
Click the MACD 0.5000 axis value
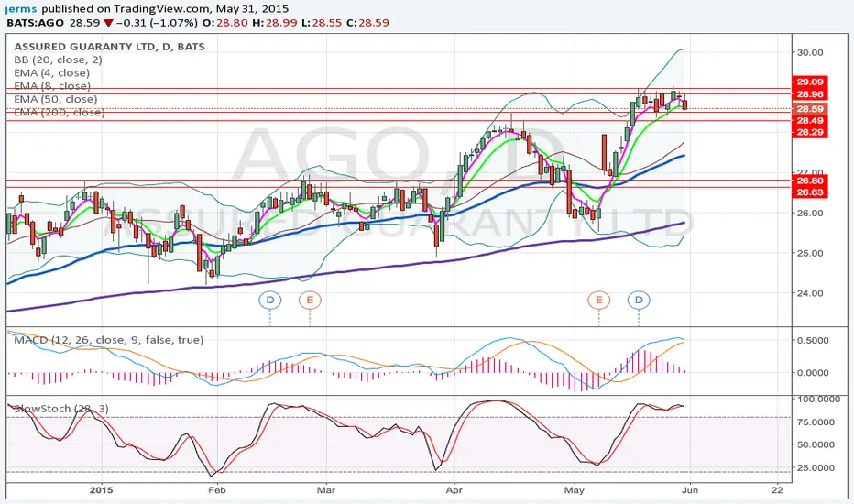coord(813,341)
